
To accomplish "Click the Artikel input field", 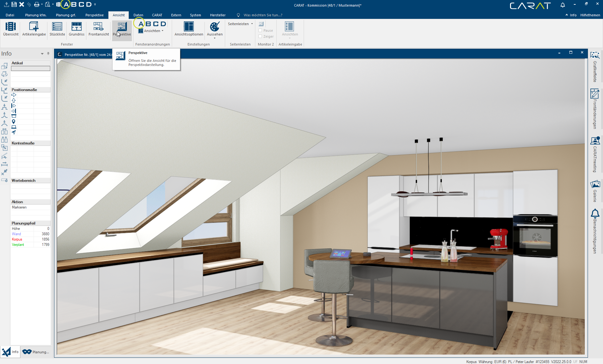I will 30,68.
